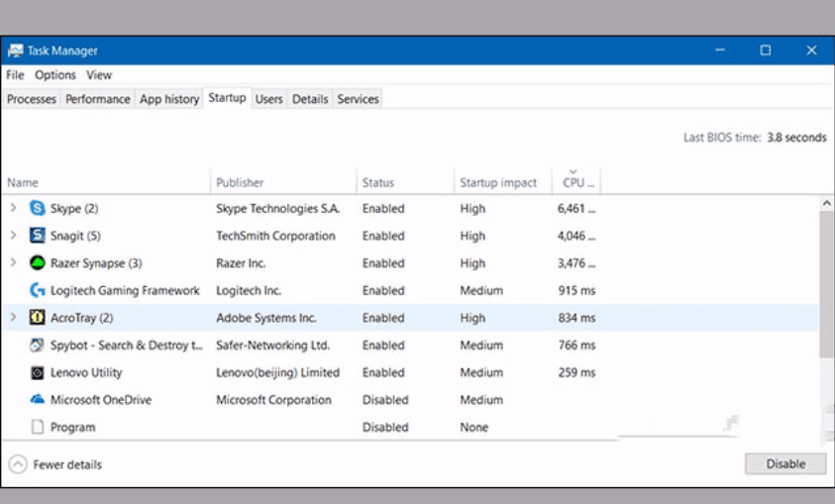Select the Lenovo Utility row name
The width and height of the screenshot is (835, 504).
click(x=86, y=372)
